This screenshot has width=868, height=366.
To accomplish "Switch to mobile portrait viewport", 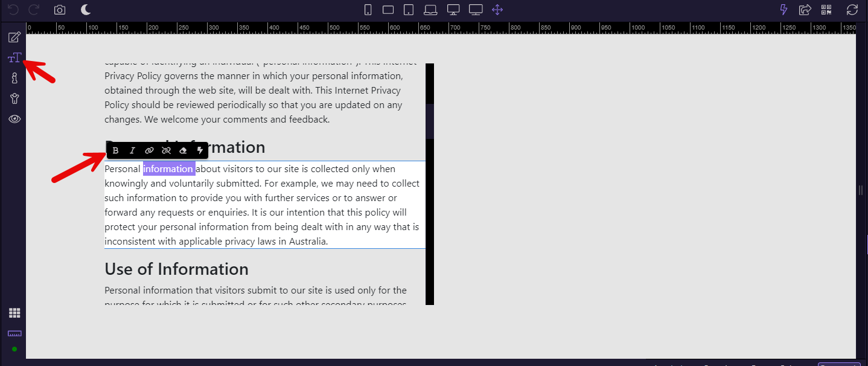I will click(368, 10).
